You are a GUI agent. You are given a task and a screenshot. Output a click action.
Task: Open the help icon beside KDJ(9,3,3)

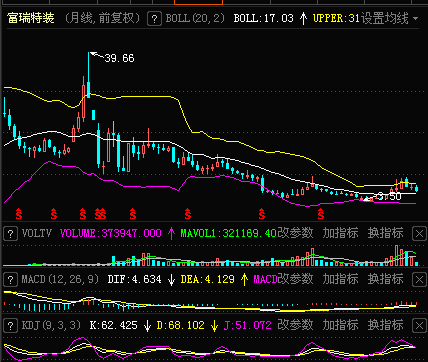tap(10, 325)
